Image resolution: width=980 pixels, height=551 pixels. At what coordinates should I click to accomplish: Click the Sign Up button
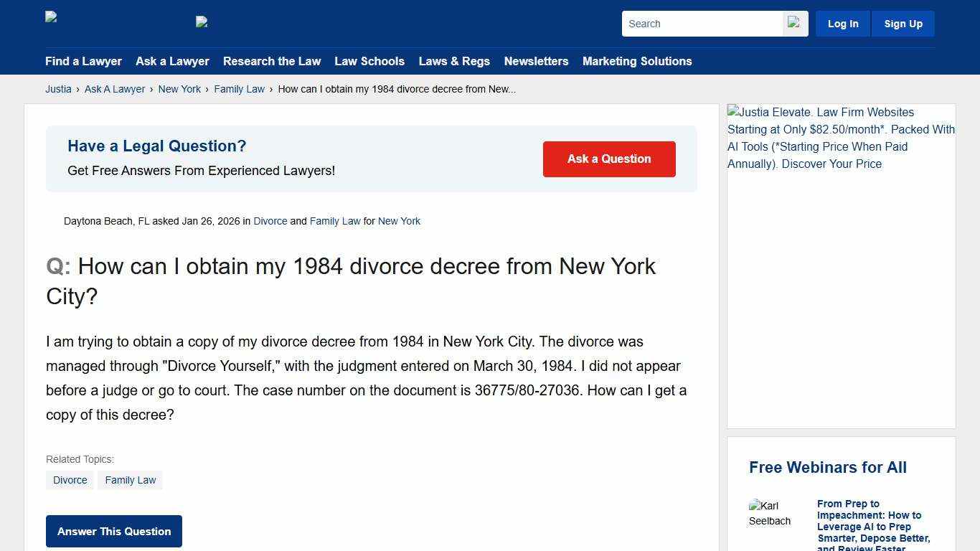(903, 23)
